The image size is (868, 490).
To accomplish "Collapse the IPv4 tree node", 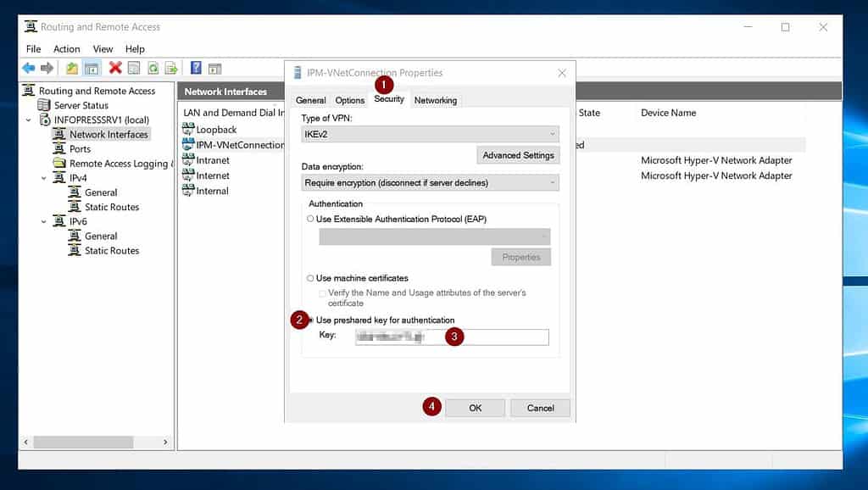I will pos(44,178).
